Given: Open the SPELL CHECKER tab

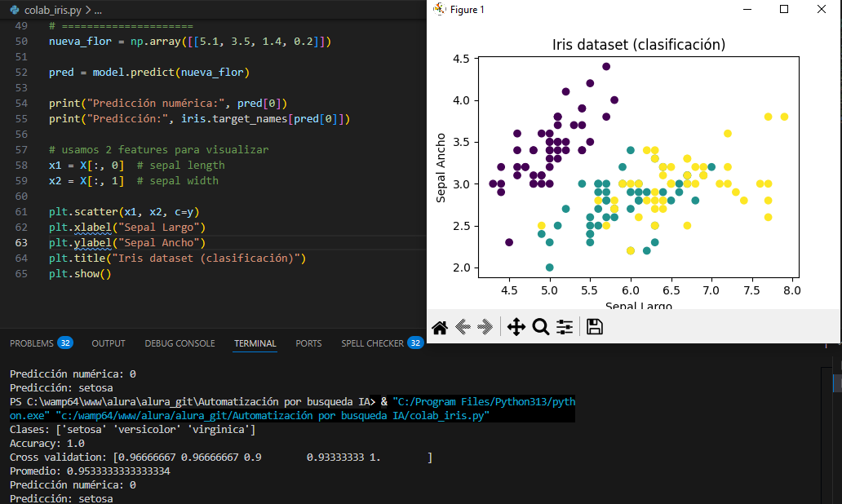Looking at the screenshot, I should pyautogui.click(x=372, y=343).
